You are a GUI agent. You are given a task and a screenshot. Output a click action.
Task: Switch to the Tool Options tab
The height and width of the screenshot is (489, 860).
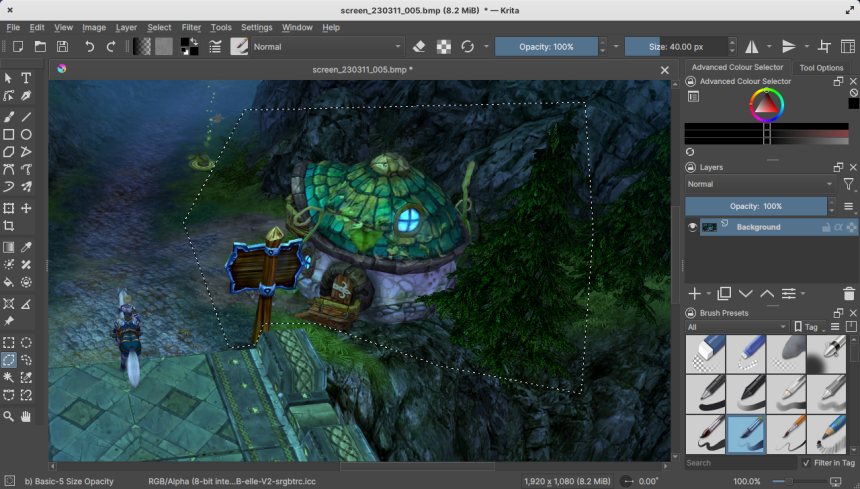click(x=821, y=68)
